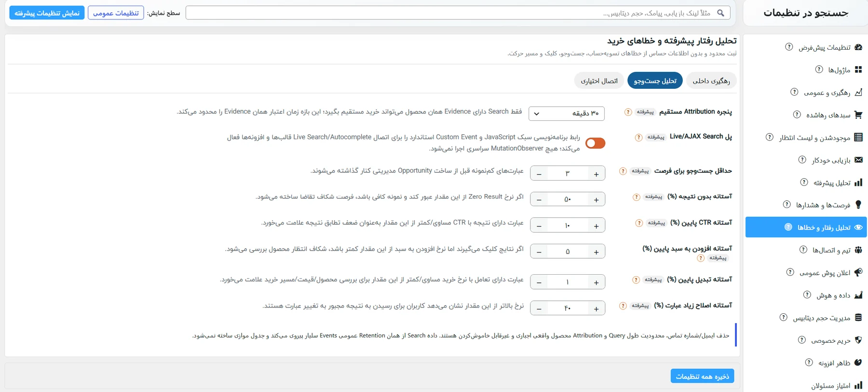
Task: Increase آستانه بدون نتیجه percentage
Action: click(x=597, y=200)
